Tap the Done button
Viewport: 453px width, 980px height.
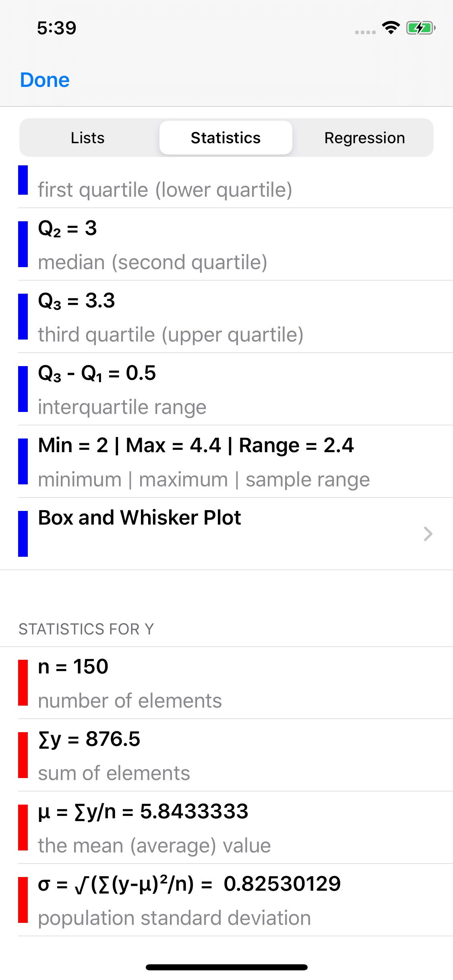point(45,80)
